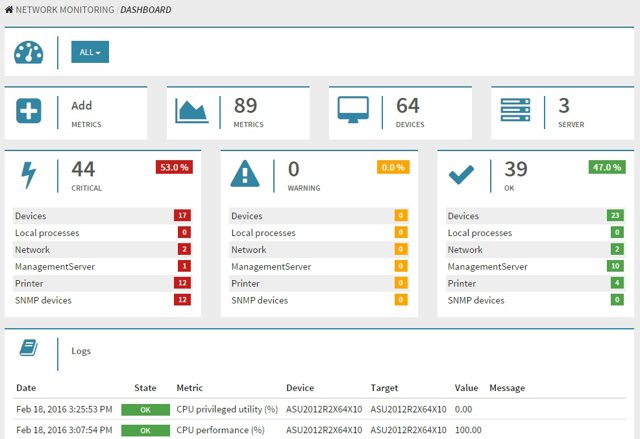This screenshot has width=640, height=439.
Task: Open the ALL filter dropdown
Action: (90, 52)
